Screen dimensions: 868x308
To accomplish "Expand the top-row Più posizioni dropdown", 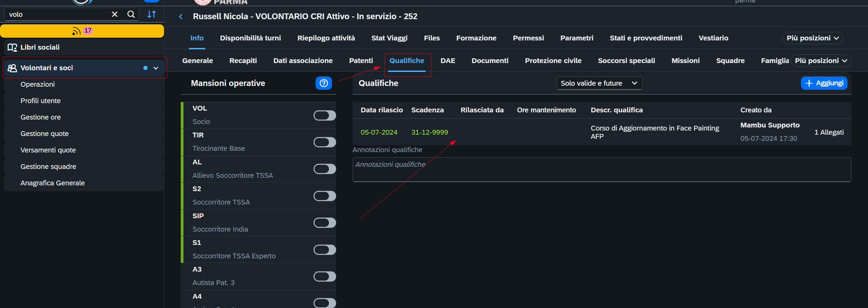I will (813, 38).
